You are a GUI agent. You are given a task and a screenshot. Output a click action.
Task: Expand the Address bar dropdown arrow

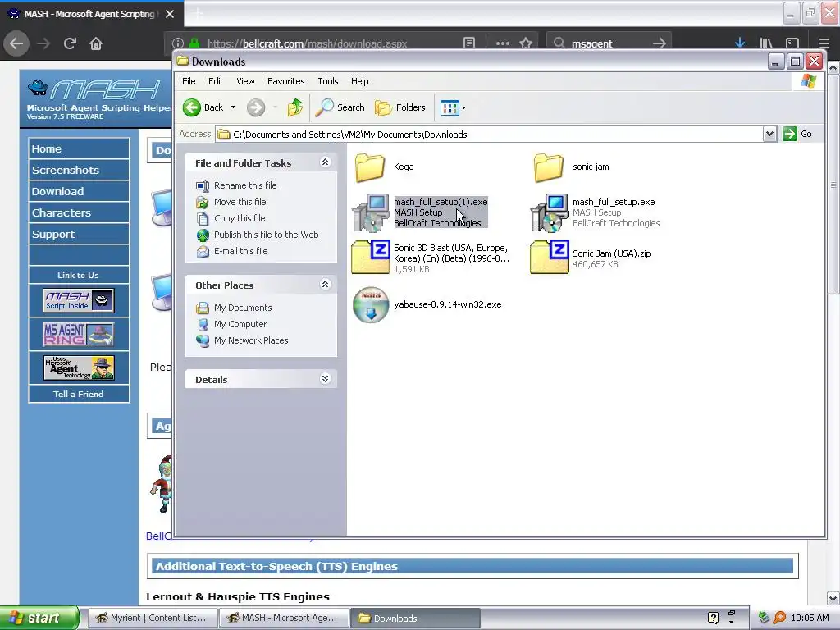pos(769,134)
